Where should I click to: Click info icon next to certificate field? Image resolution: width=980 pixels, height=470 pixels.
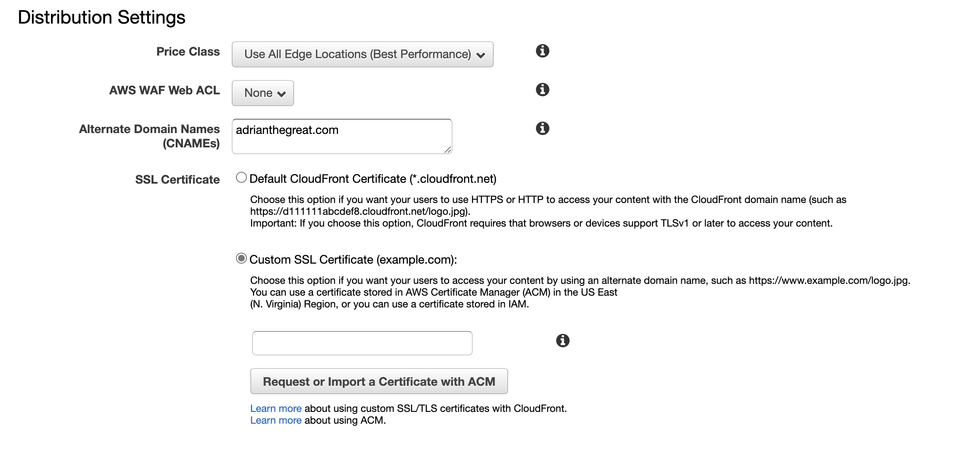562,340
